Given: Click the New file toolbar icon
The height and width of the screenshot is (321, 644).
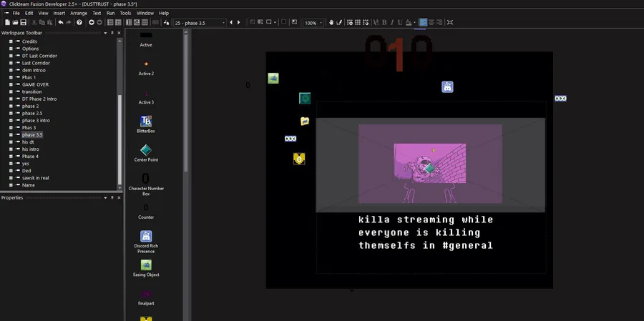Looking at the screenshot, I should [7, 23].
